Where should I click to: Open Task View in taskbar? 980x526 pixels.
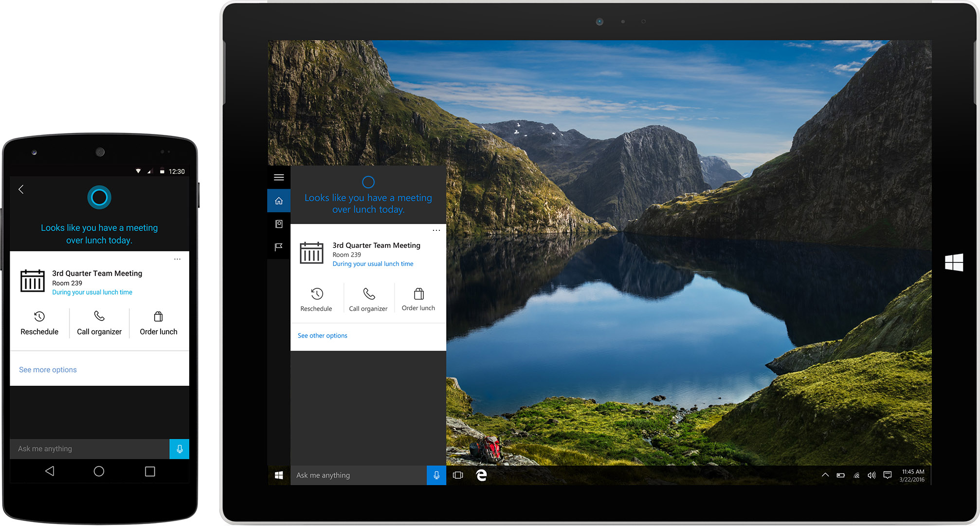point(458,475)
